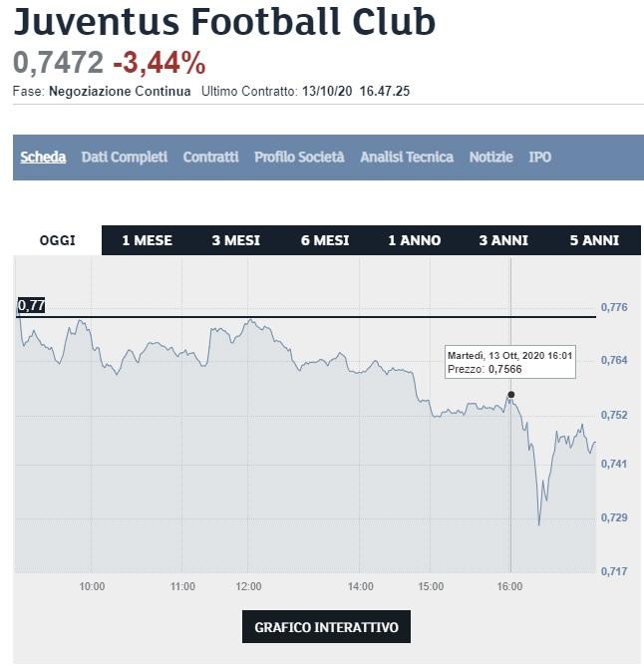This screenshot has width=644, height=666.
Task: Select the OGGI chart range tab
Action: click(58, 240)
